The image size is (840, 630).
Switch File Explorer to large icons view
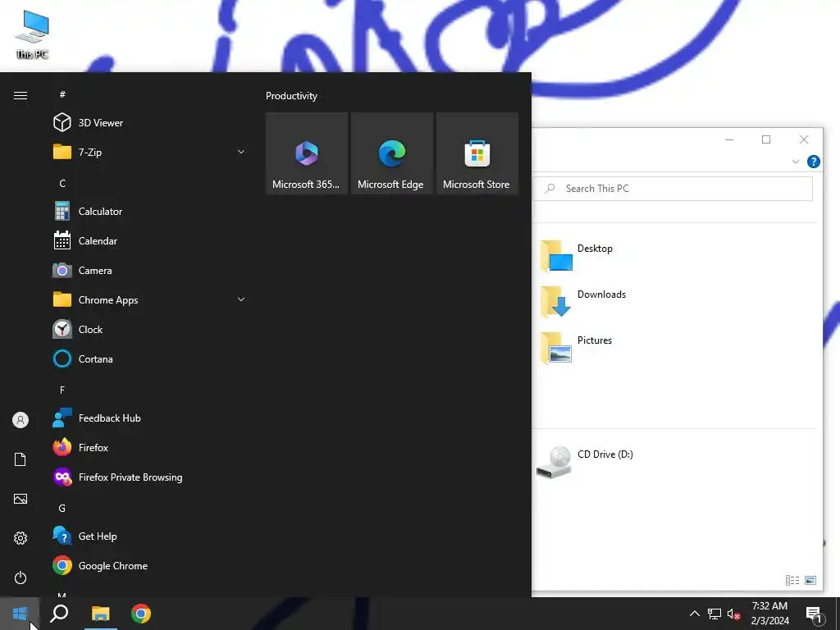(810, 580)
